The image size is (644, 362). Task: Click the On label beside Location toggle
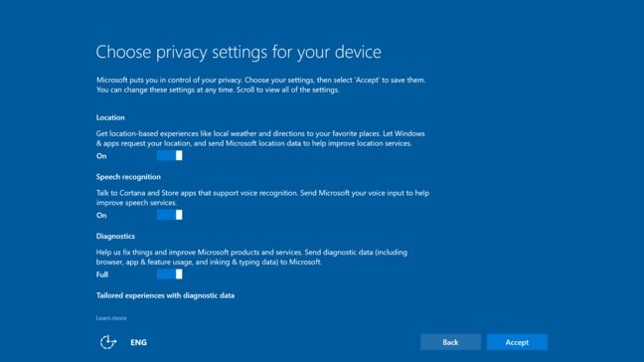coord(101,156)
